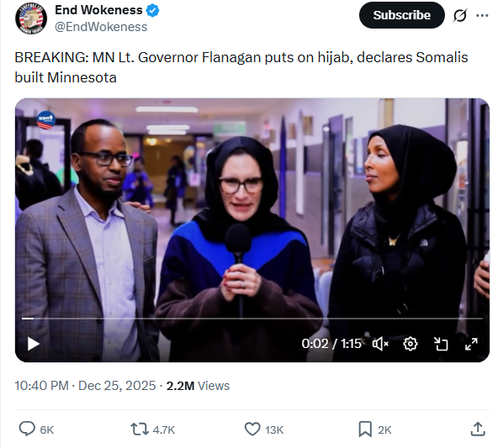Viewport: 503px width, 448px height.
Task: Open video settings gear
Action: [410, 344]
